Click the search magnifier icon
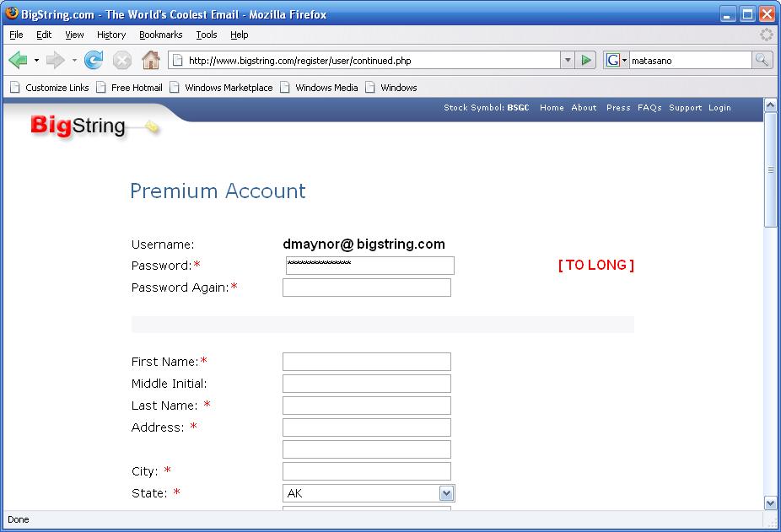The image size is (781, 532). (x=762, y=60)
